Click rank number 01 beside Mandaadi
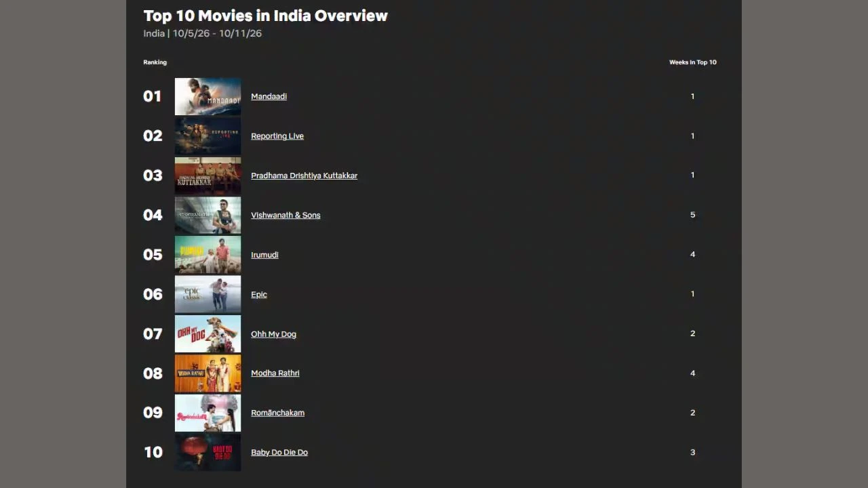 pos(153,96)
